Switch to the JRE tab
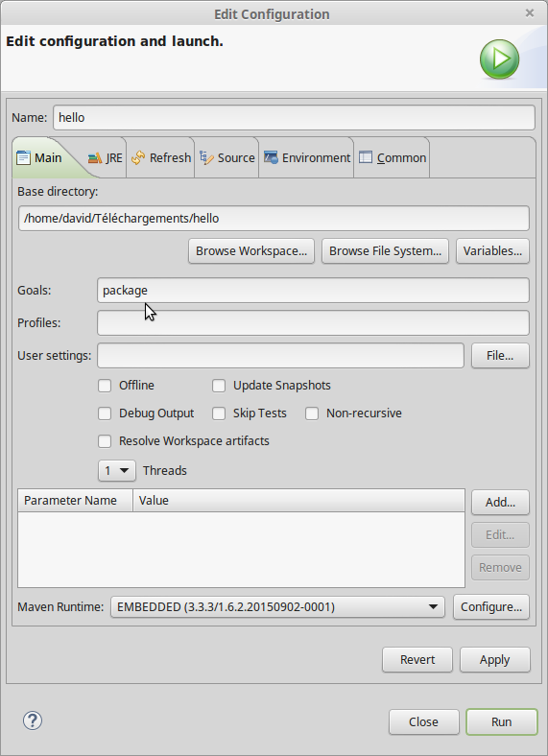The width and height of the screenshot is (548, 756). click(106, 157)
